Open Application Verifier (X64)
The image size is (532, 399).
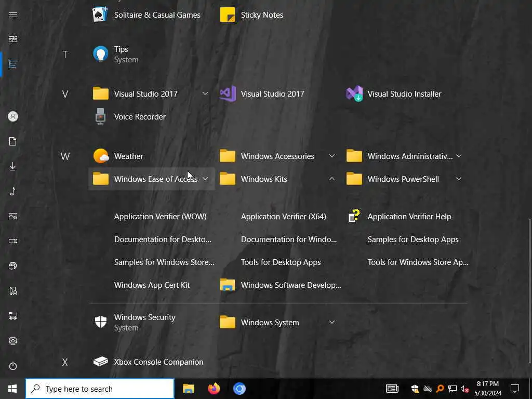tap(278, 217)
